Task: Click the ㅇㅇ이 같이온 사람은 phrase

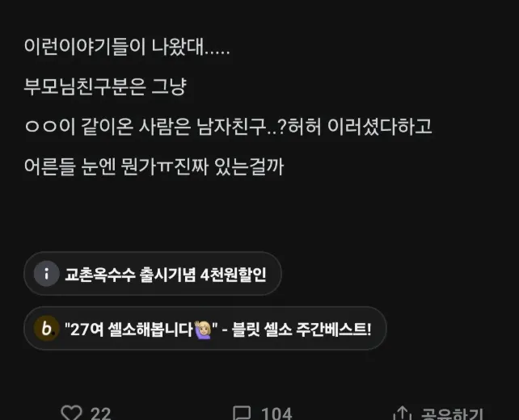Action: click(108, 127)
